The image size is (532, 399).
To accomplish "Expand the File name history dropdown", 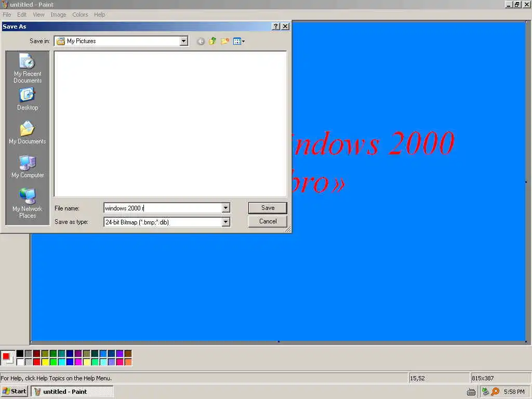I will (x=225, y=208).
